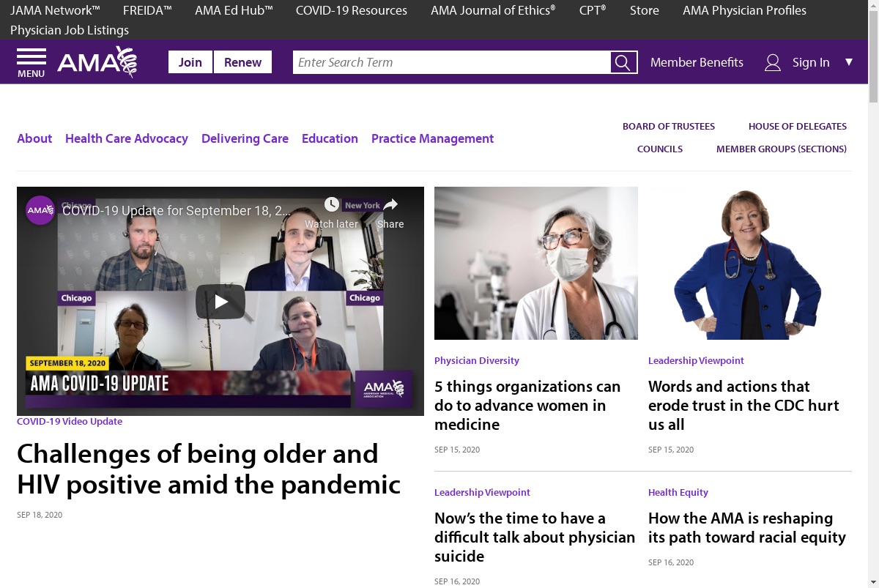Open Words and actions that erode trust article
Viewport: 879px width, 588px height.
click(x=743, y=405)
